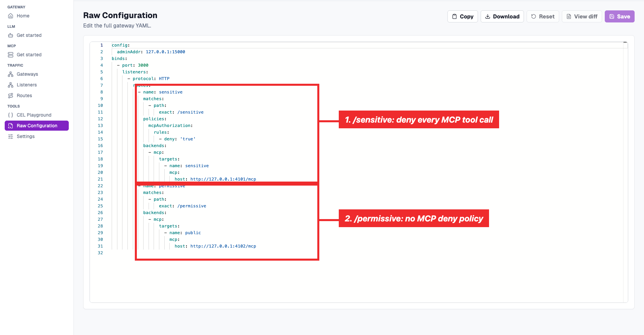
Task: Open Get started under MCP
Action: click(37, 55)
